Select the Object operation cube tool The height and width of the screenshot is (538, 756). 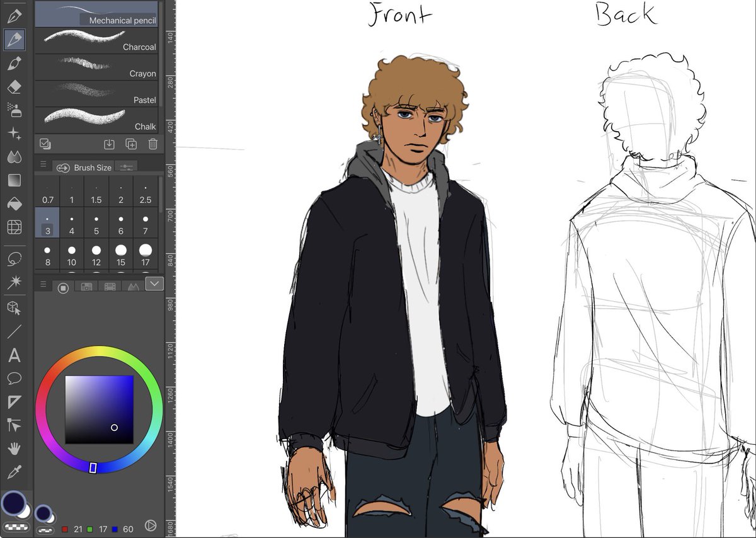[x=14, y=307]
